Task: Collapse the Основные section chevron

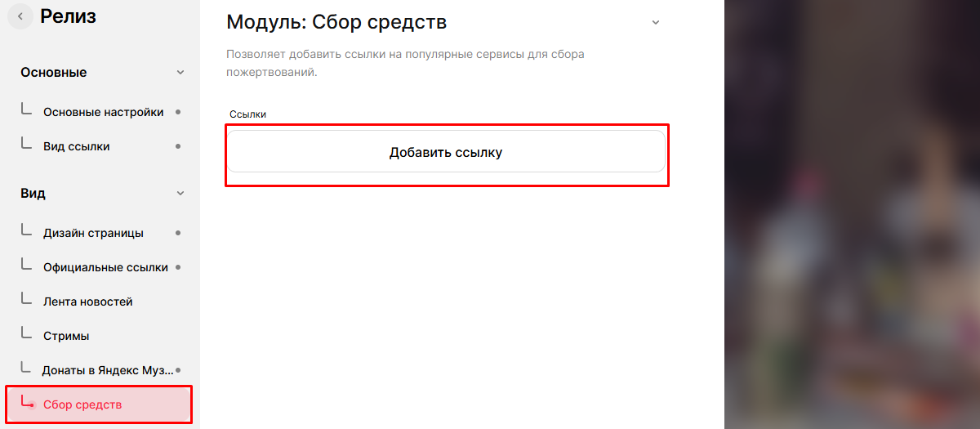Action: click(x=180, y=73)
